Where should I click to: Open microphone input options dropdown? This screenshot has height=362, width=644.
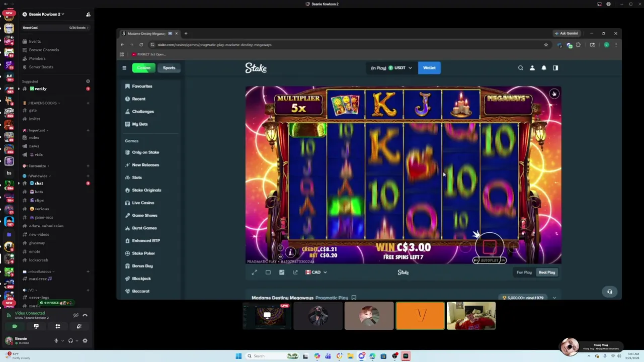(62, 341)
